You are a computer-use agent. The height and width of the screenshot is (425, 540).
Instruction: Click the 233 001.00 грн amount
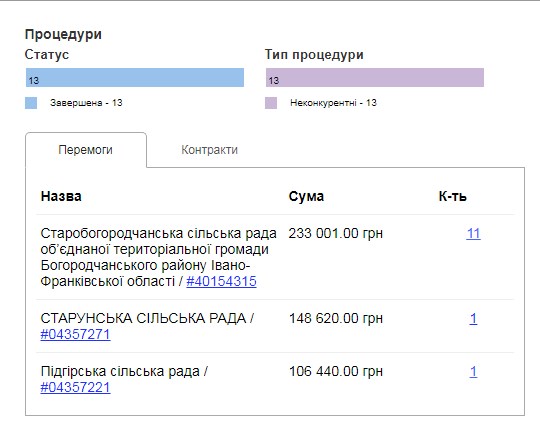click(x=336, y=234)
